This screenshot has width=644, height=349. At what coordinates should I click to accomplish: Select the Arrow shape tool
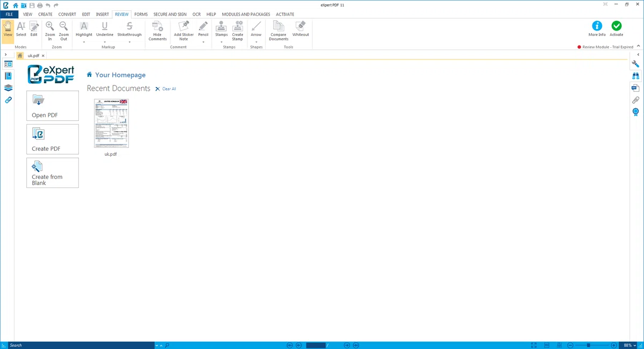pyautogui.click(x=256, y=28)
